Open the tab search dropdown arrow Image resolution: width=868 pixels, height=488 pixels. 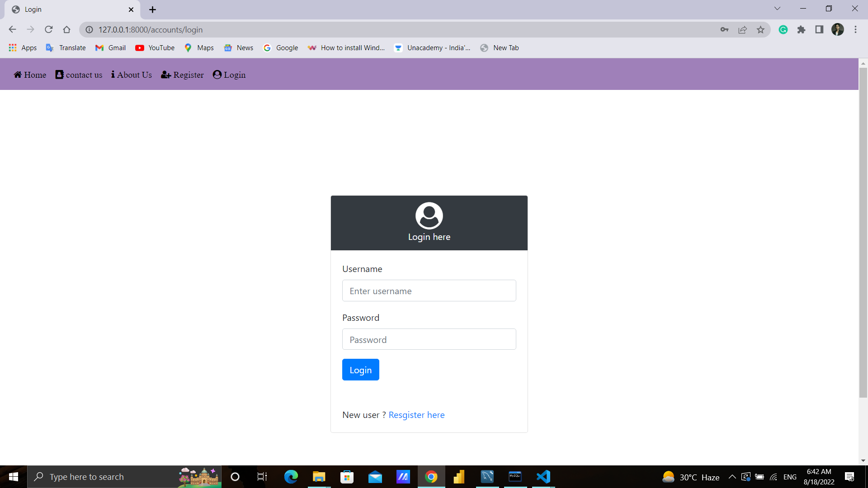[777, 8]
